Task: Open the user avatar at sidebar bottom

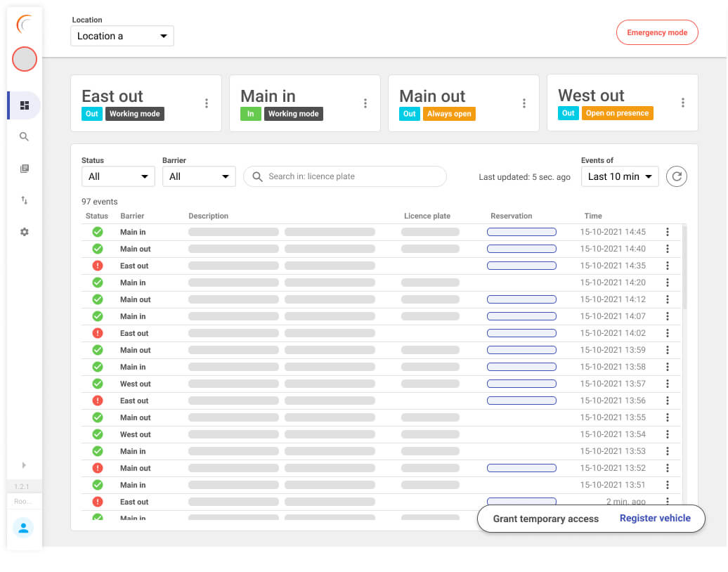Action: 24,528
